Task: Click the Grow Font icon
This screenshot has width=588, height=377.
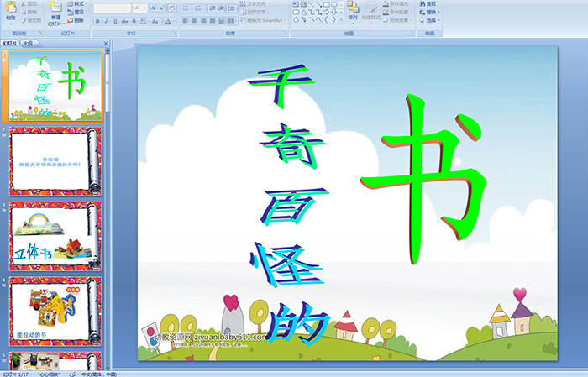Action: coord(154,8)
